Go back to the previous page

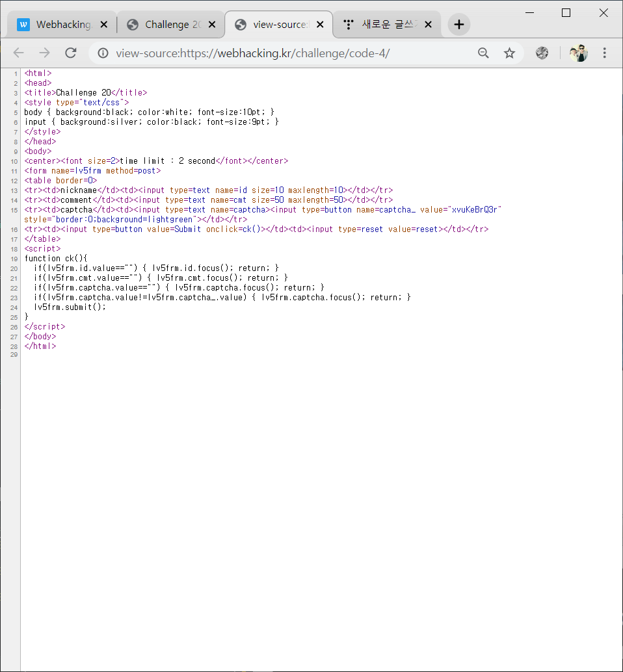(18, 53)
